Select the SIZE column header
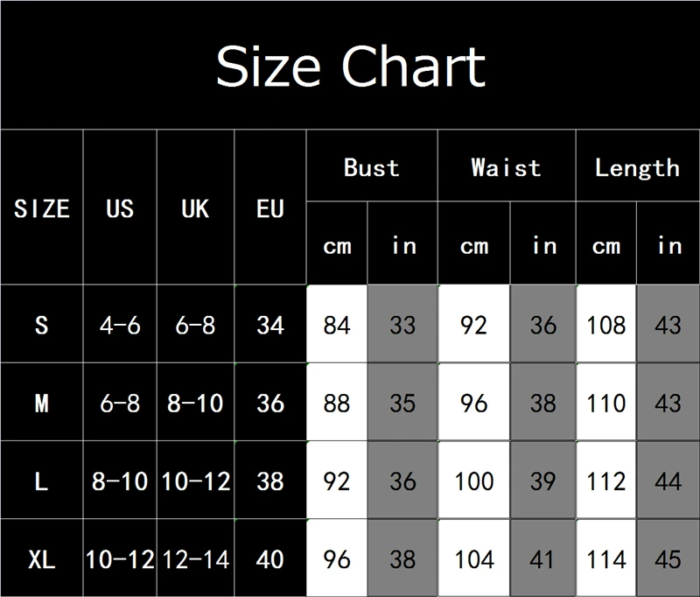Viewport: 700px width, 597px height. point(41,208)
